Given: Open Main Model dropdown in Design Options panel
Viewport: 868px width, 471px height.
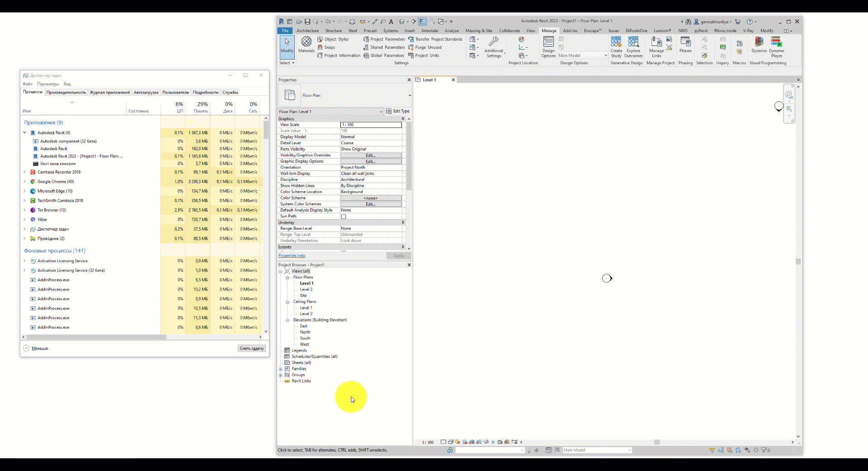Looking at the screenshot, I should (582, 56).
